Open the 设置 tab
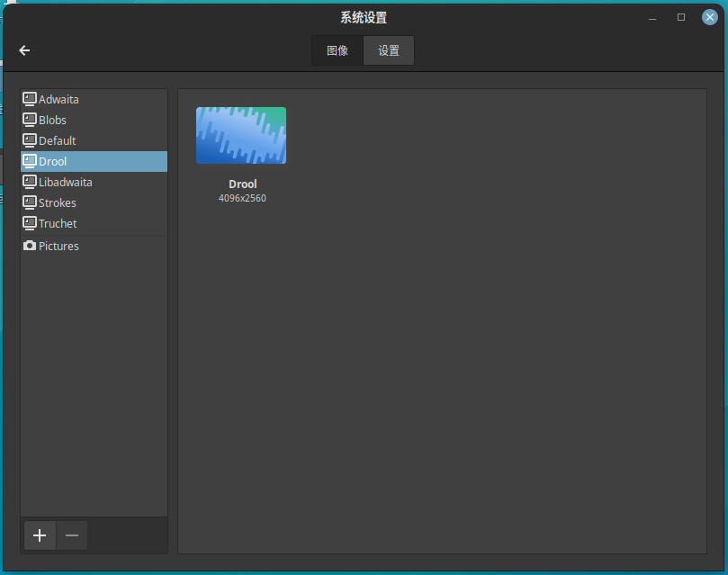 (389, 50)
